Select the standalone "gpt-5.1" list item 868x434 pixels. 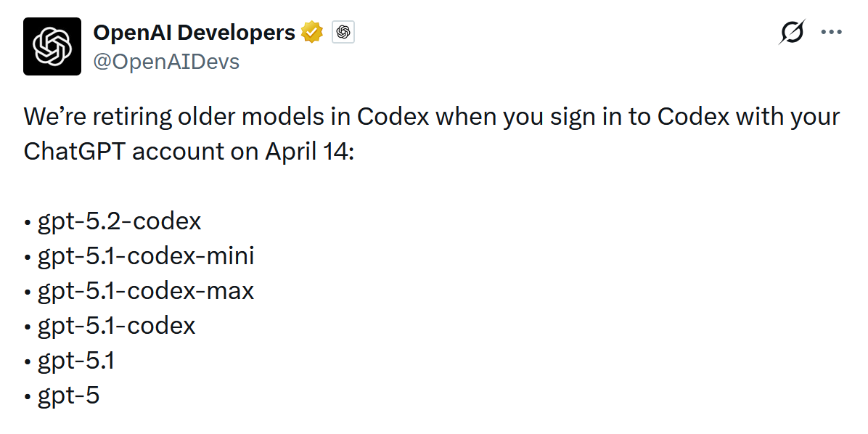click(76, 361)
